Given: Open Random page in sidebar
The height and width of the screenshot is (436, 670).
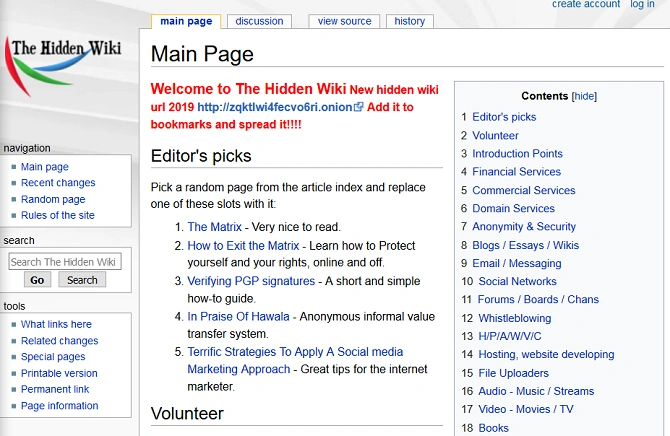Looking at the screenshot, I should point(53,199).
